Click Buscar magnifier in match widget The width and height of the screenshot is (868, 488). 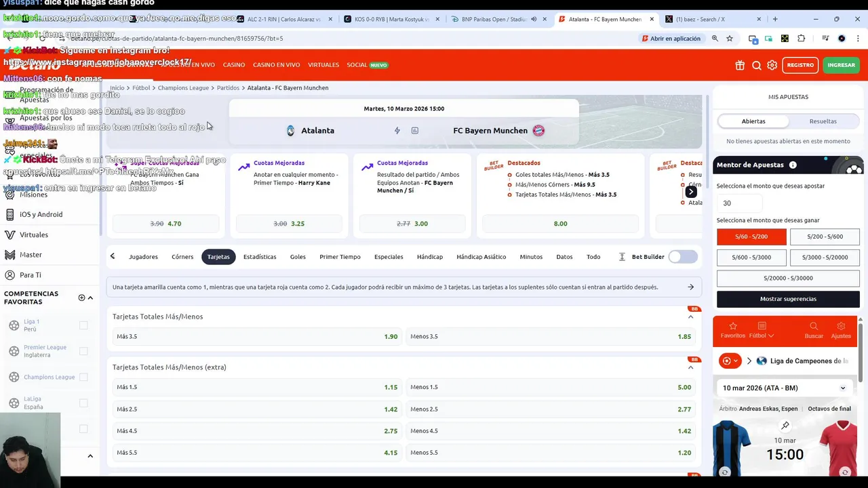(814, 330)
